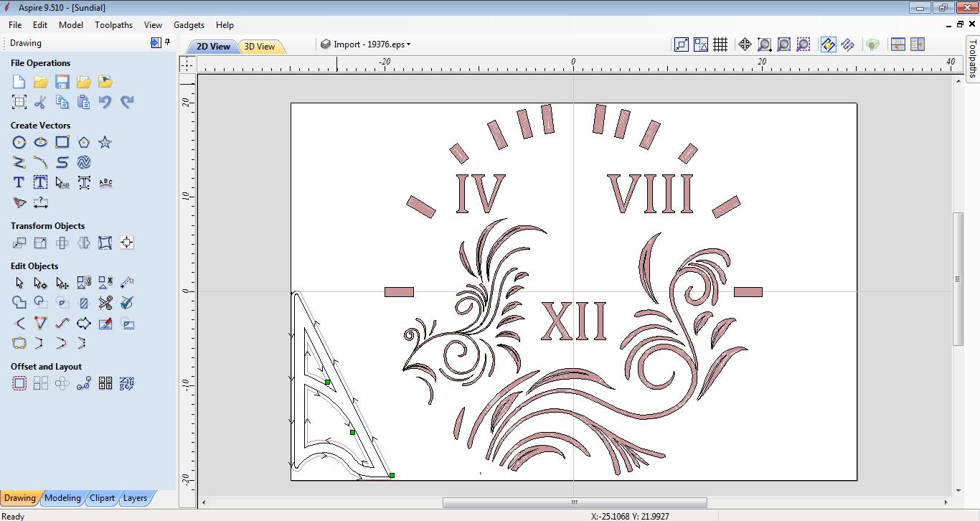Screen dimensions: 980x521
Task: Select the Measure and Inspect tool
Action: (x=41, y=202)
